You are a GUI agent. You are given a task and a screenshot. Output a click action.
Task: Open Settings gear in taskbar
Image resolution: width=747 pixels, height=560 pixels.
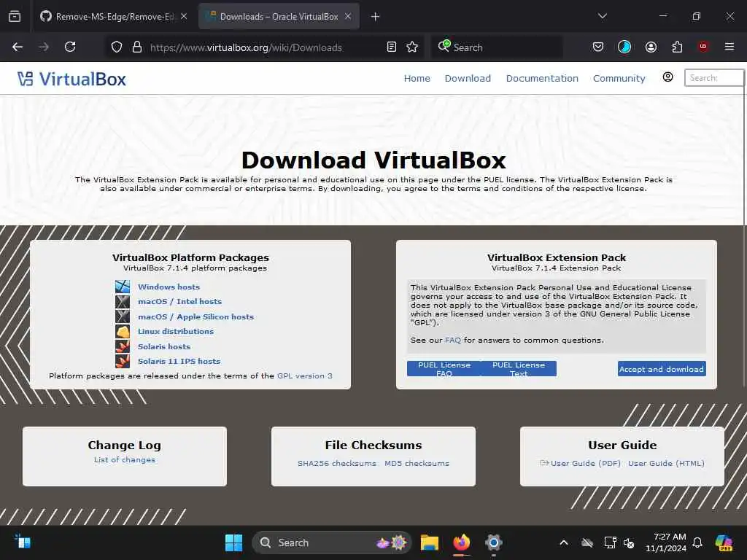pyautogui.click(x=494, y=542)
